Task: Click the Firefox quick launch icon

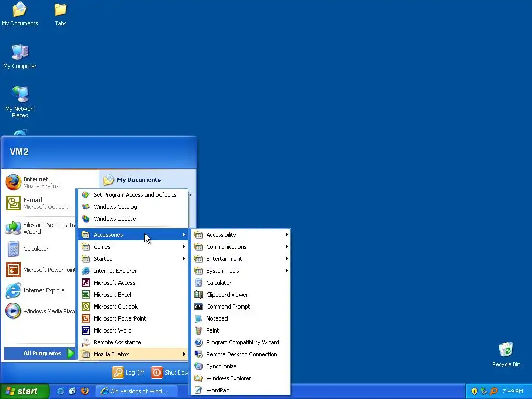Action: 85,391
